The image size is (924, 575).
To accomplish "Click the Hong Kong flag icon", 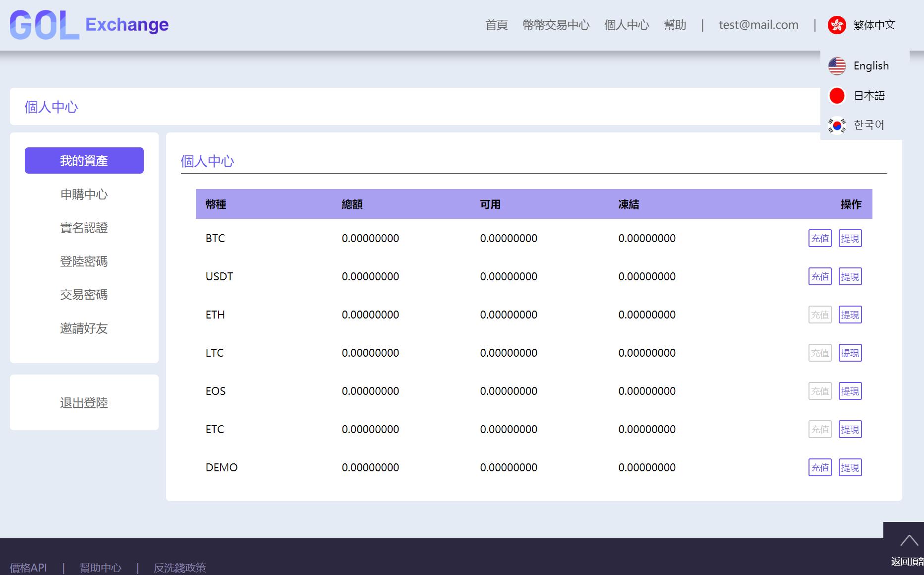I will tap(837, 25).
